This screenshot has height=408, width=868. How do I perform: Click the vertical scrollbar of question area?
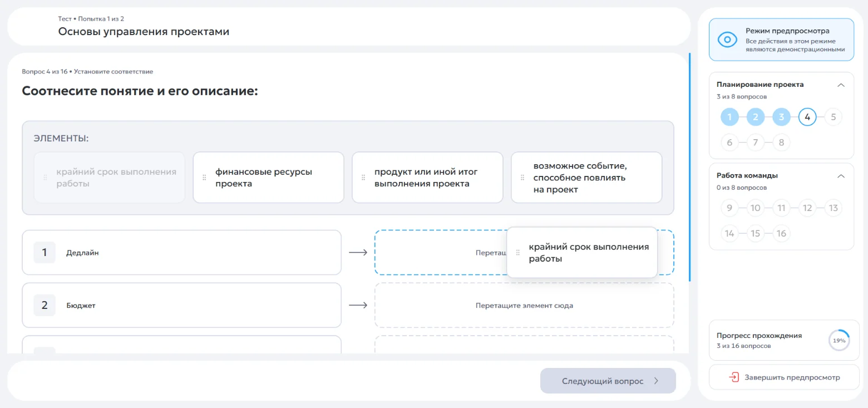[689, 167]
